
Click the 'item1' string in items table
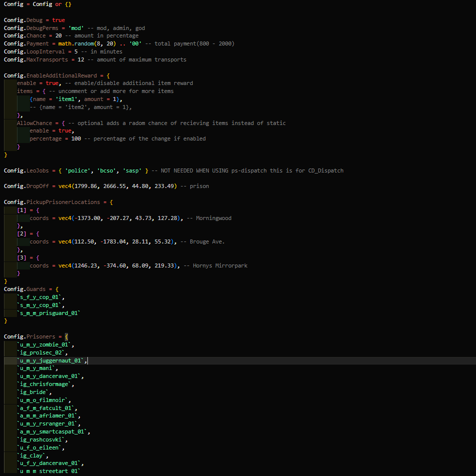click(66, 99)
